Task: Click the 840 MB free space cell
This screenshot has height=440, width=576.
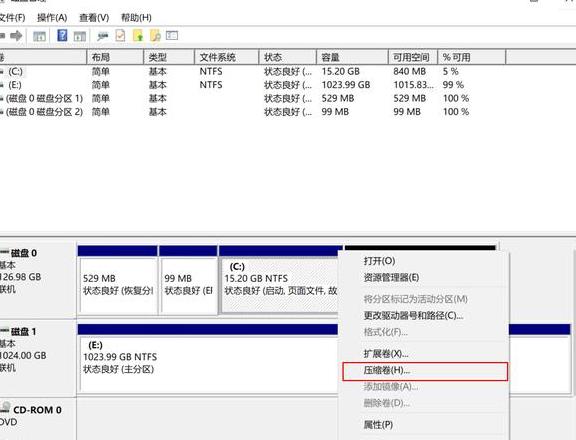Action: [x=410, y=71]
